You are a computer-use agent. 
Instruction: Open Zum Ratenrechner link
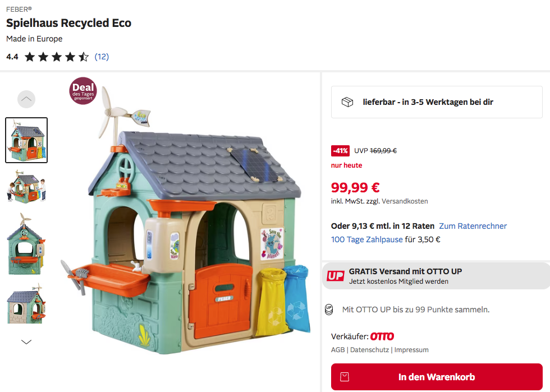tap(473, 226)
